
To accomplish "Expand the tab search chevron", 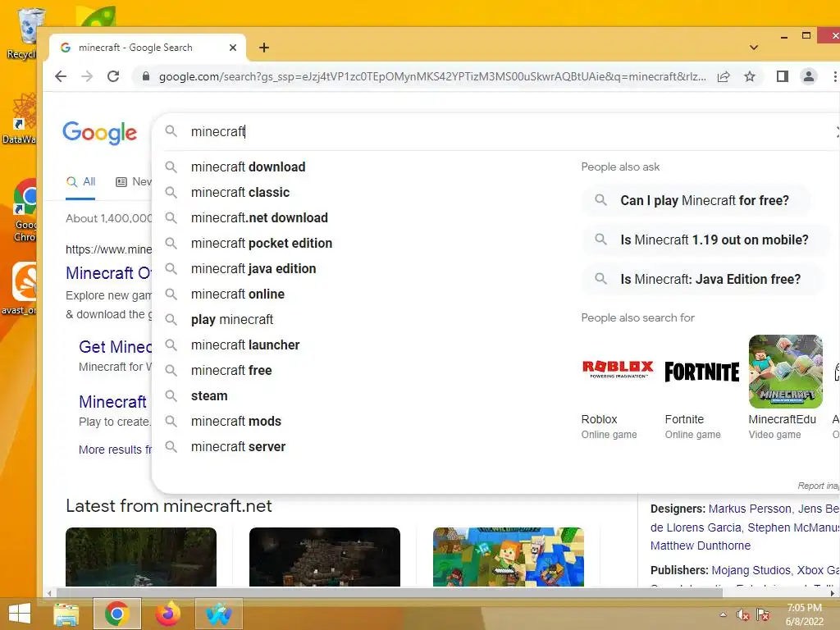I will (754, 48).
